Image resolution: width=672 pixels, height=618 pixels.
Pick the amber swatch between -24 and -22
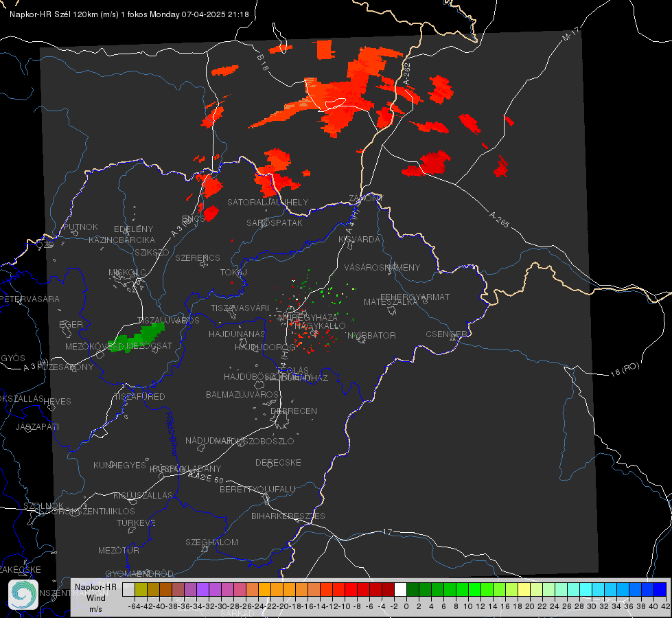click(264, 589)
